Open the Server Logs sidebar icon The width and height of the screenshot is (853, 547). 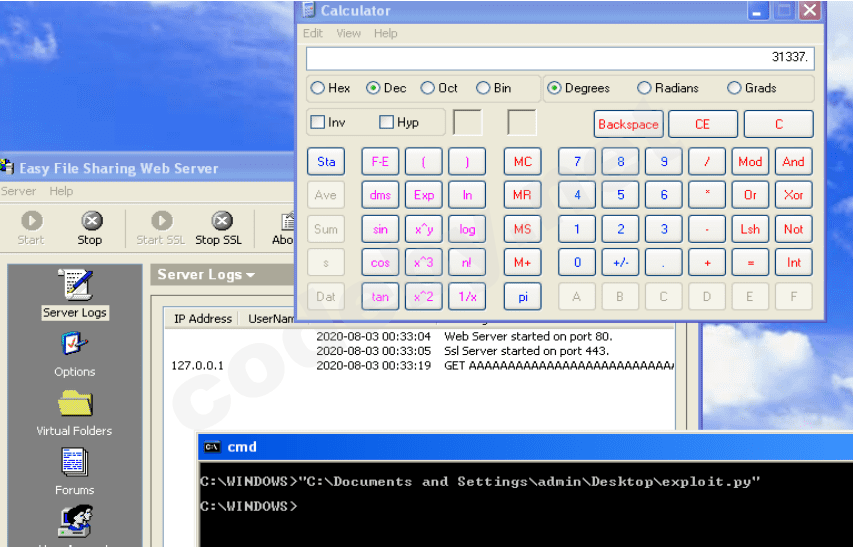tap(75, 284)
